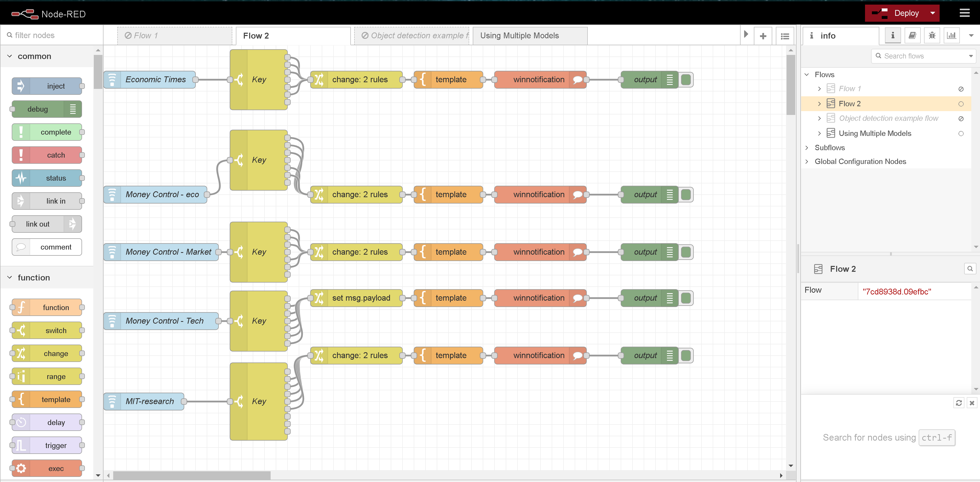Expand the Subflows tree section
Viewport: 980px width, 482px height.
[x=806, y=147]
